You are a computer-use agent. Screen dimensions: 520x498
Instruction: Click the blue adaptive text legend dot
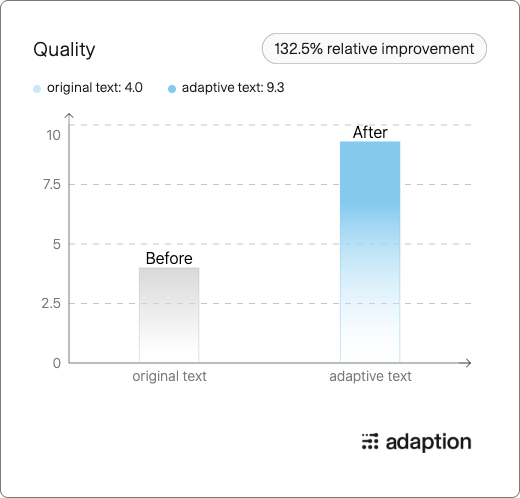point(172,89)
